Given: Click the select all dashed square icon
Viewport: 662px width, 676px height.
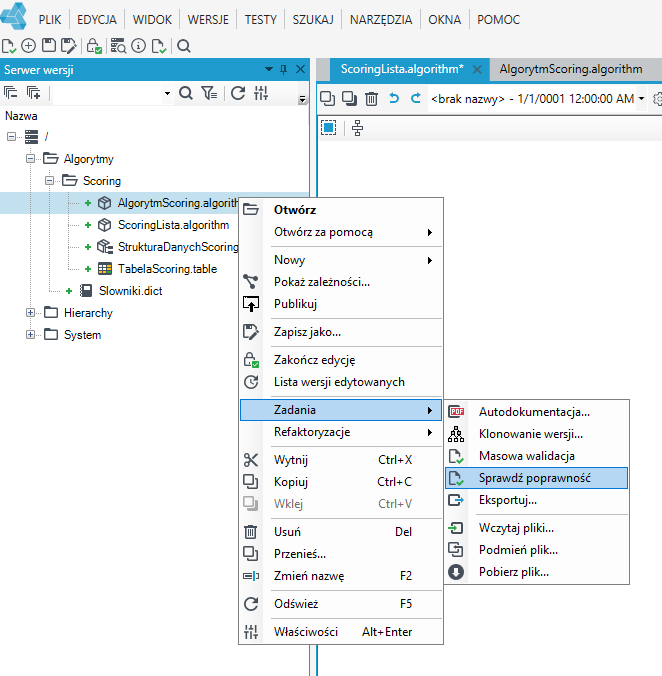Looking at the screenshot, I should [328, 128].
